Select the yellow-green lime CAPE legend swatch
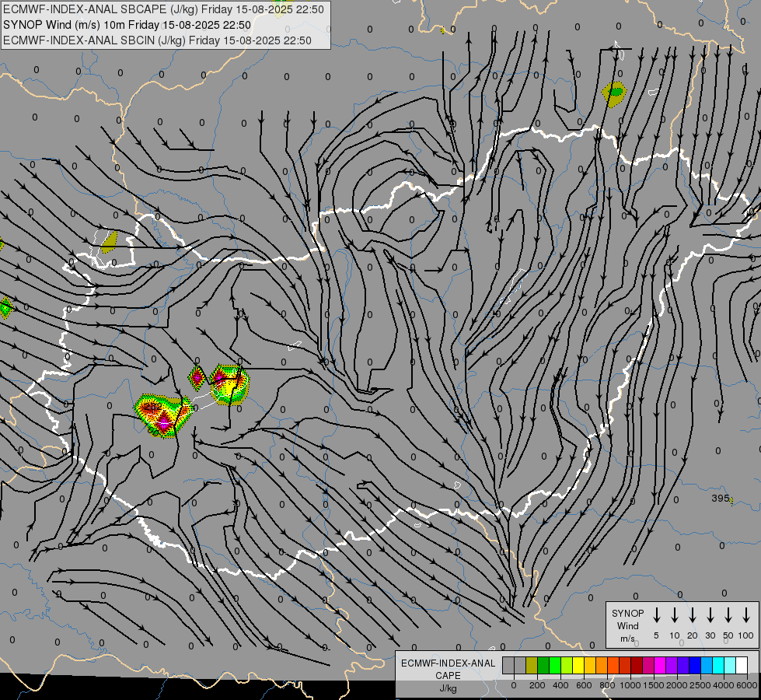 tap(567, 665)
